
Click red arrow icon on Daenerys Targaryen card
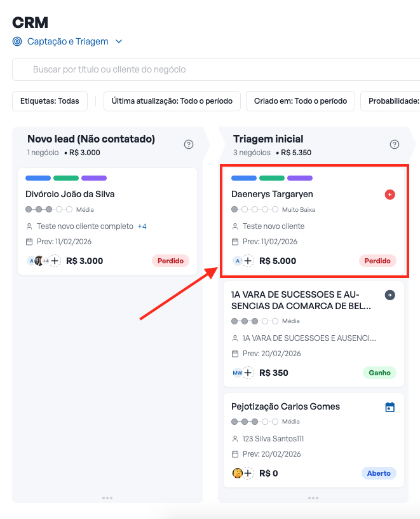[x=390, y=195]
